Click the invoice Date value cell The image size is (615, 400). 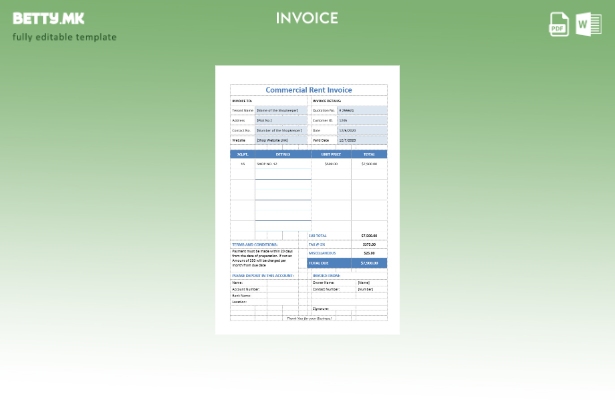361,130
